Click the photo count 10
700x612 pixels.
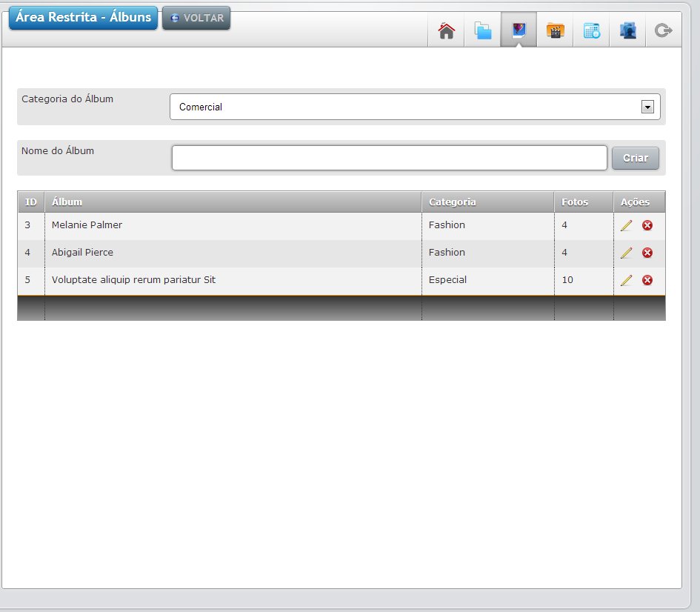[x=567, y=280]
